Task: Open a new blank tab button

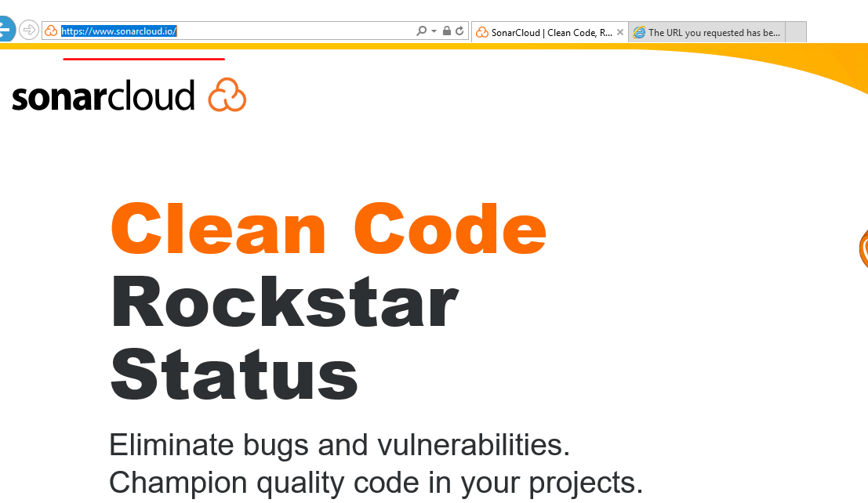Action: click(796, 32)
